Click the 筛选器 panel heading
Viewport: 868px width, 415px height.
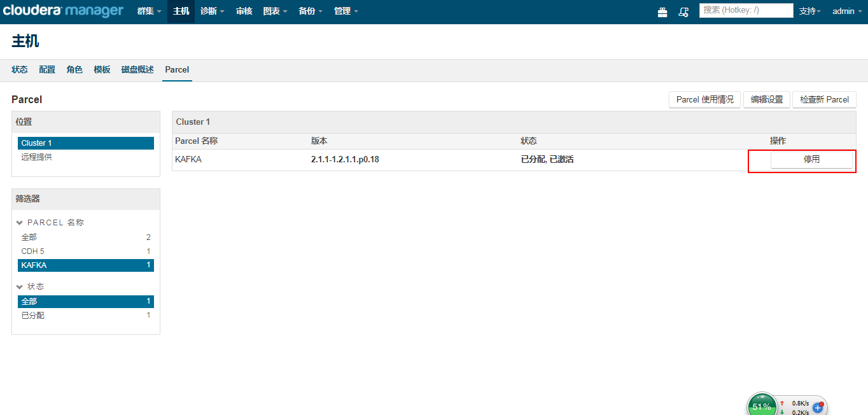28,199
